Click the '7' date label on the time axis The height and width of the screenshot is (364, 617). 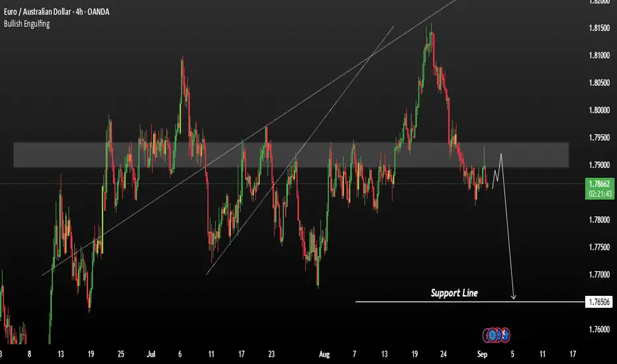[354, 354]
